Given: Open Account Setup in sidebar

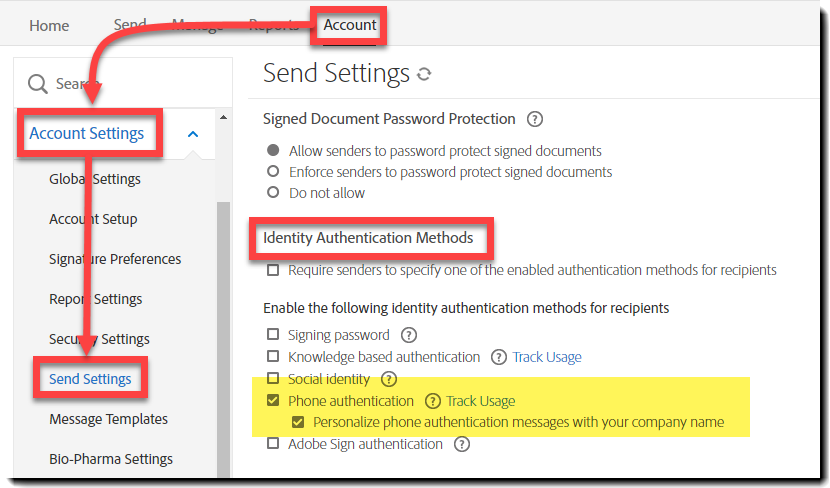Looking at the screenshot, I should tap(93, 219).
